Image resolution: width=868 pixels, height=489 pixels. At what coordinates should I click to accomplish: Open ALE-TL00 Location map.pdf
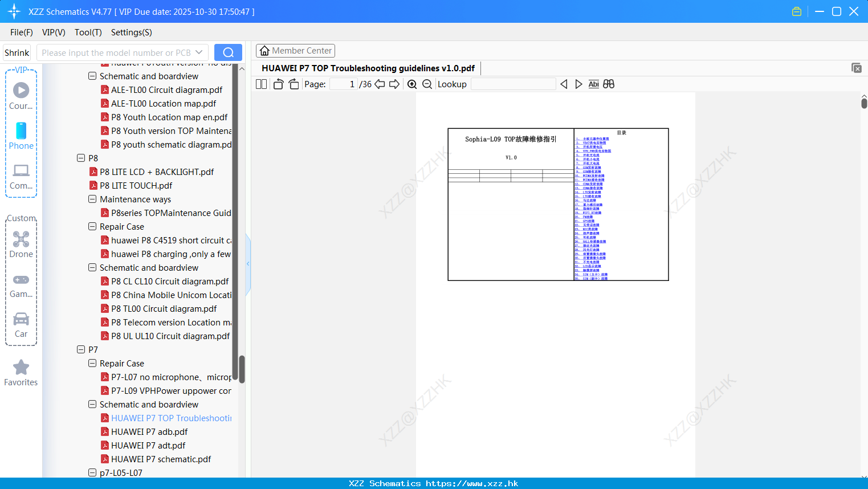click(x=164, y=103)
